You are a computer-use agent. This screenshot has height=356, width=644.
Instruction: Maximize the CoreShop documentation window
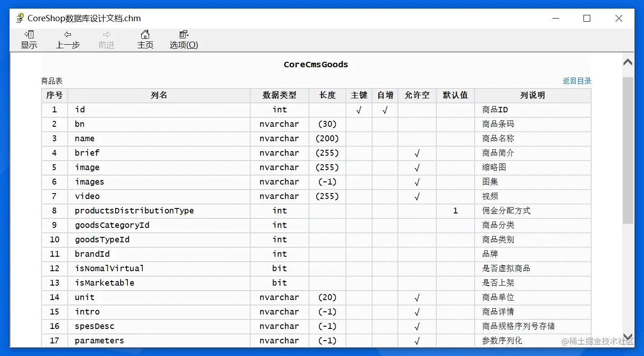(x=587, y=18)
